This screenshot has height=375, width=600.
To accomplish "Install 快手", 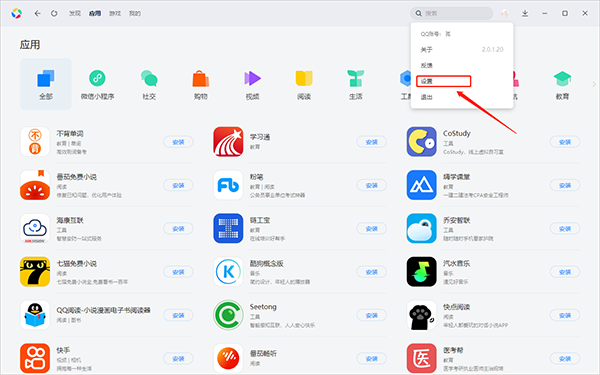I will [x=178, y=359].
